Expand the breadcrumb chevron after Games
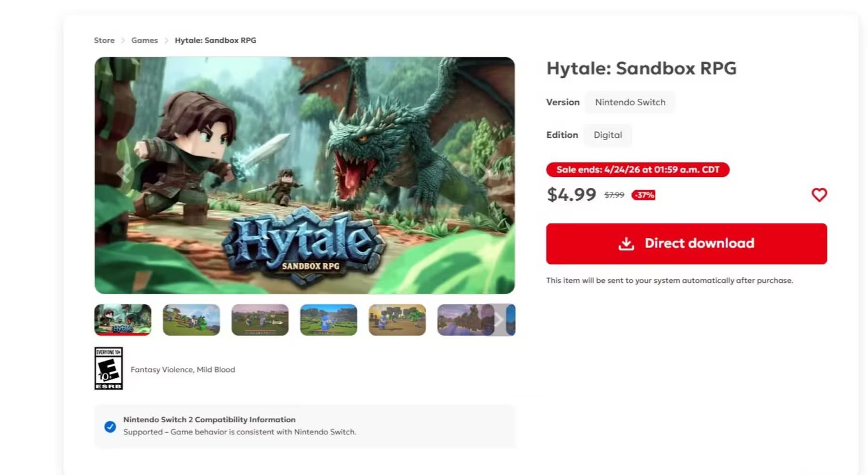This screenshot has width=868, height=475. tap(167, 40)
